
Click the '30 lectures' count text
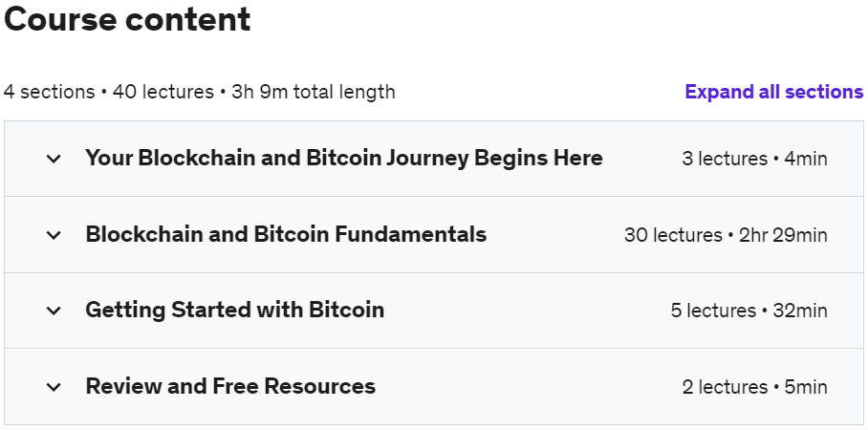[x=673, y=235]
